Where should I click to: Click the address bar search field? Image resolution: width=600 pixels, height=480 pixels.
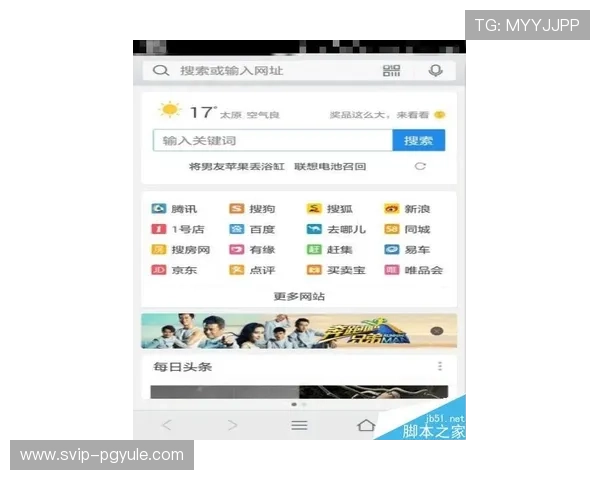tap(299, 70)
